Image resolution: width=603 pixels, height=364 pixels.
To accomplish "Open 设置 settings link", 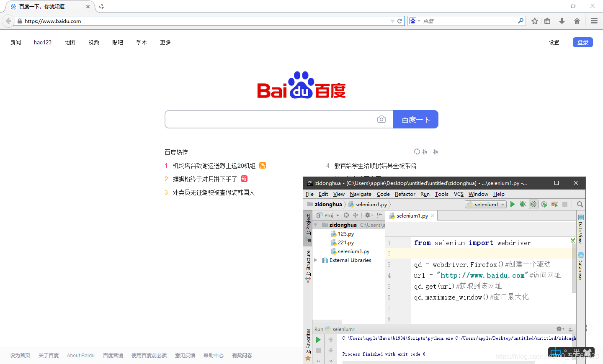I will 554,42.
